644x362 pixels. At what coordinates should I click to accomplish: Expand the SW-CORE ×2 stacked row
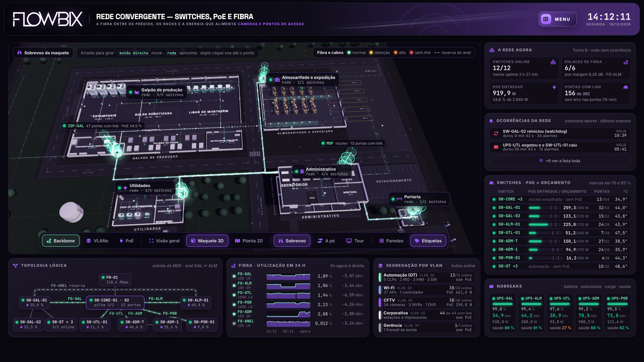[560, 199]
